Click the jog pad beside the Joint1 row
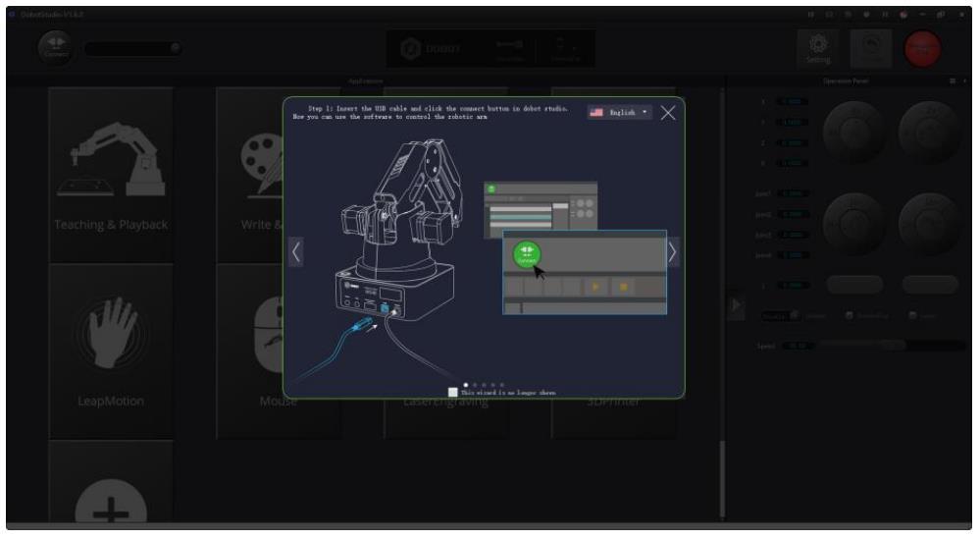This screenshot has width=980, height=539. click(x=853, y=223)
